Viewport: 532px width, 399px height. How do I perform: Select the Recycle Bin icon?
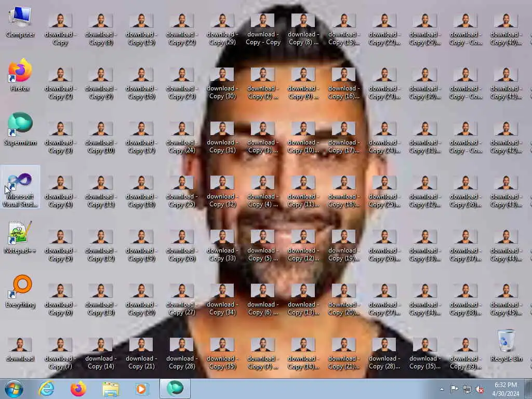506,345
